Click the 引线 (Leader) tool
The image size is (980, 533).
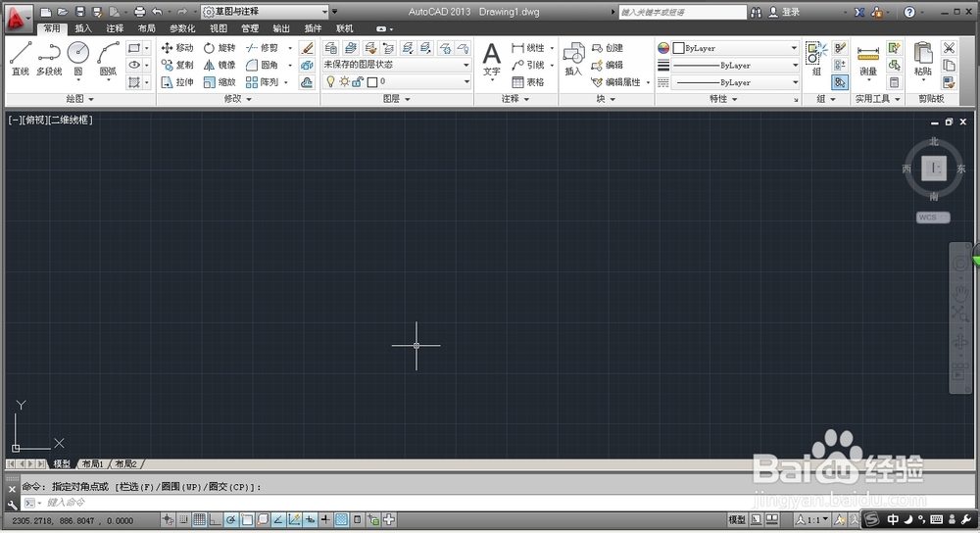528,65
